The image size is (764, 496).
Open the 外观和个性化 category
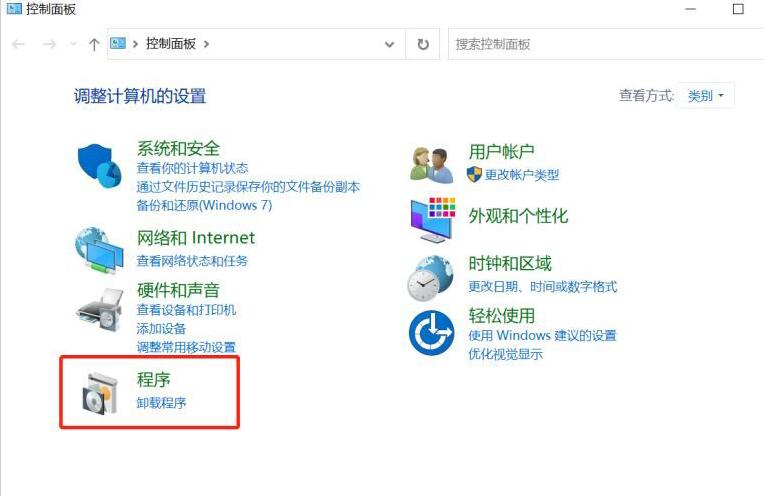(x=518, y=216)
